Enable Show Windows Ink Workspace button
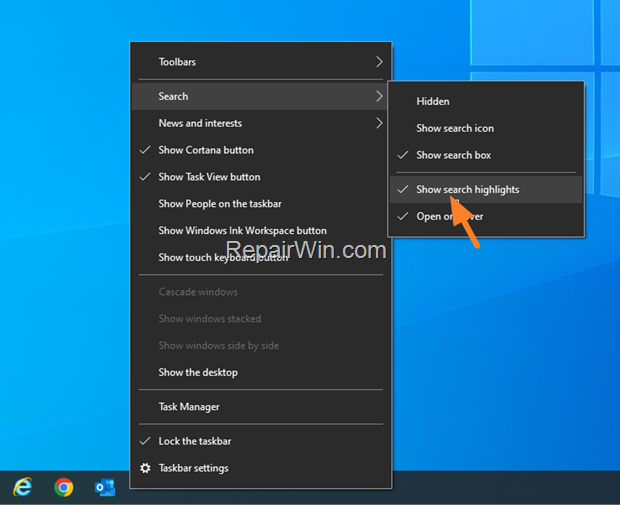The image size is (620, 505). (x=261, y=231)
